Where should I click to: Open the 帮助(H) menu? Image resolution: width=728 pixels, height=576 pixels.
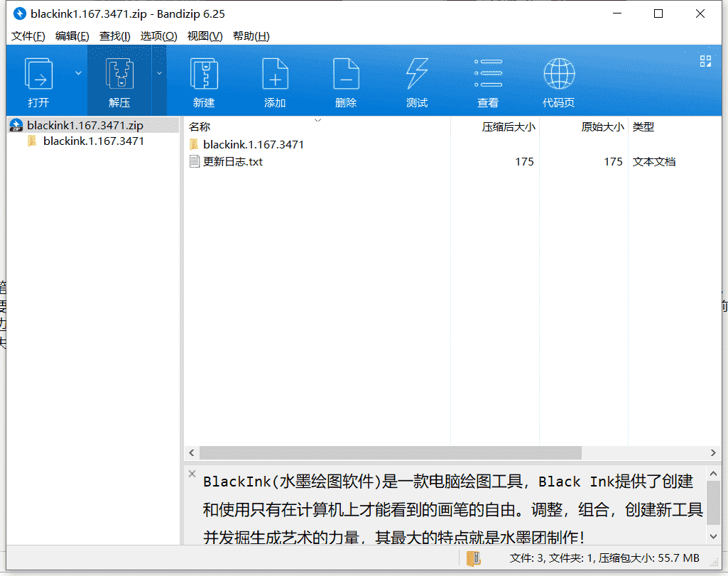[x=251, y=36]
